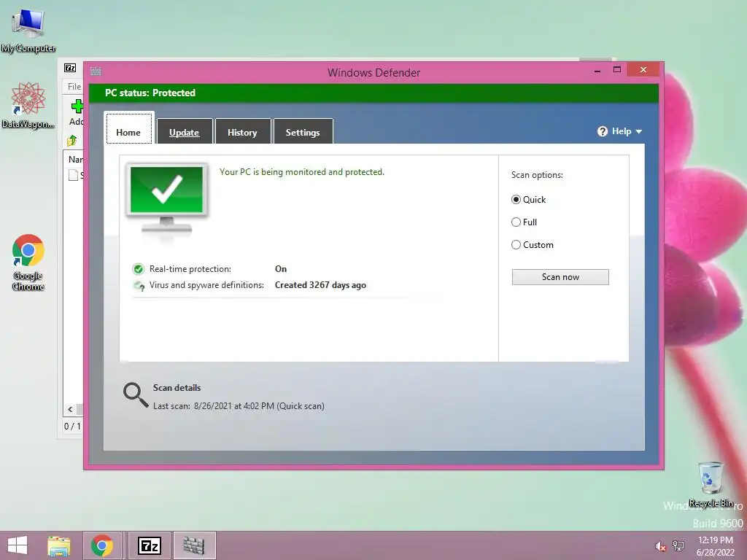Open the Windows Start button

point(18,545)
